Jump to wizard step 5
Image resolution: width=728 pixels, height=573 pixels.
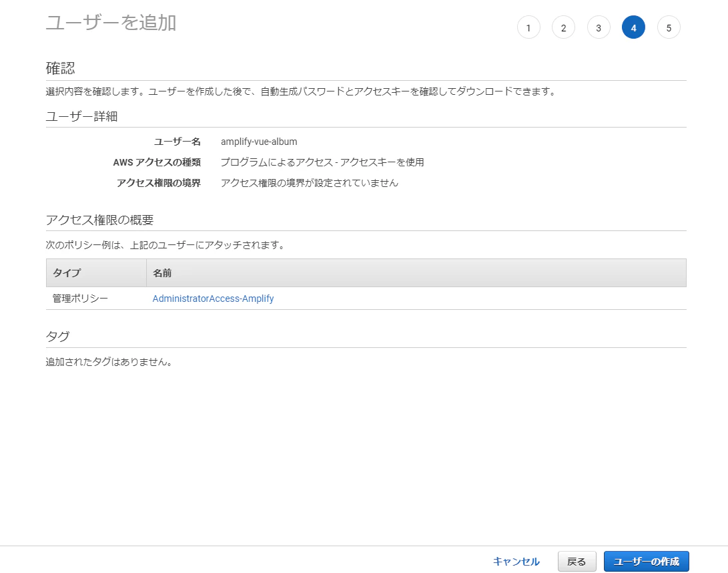pyautogui.click(x=669, y=27)
